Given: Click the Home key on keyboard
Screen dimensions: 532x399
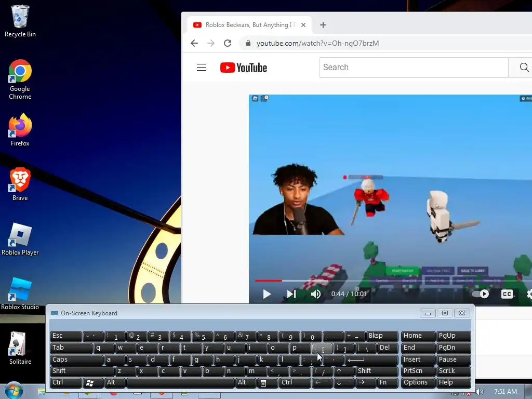Looking at the screenshot, I should pyautogui.click(x=418, y=336).
